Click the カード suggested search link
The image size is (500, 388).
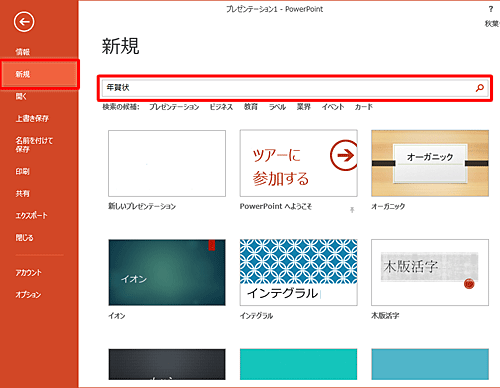point(364,107)
